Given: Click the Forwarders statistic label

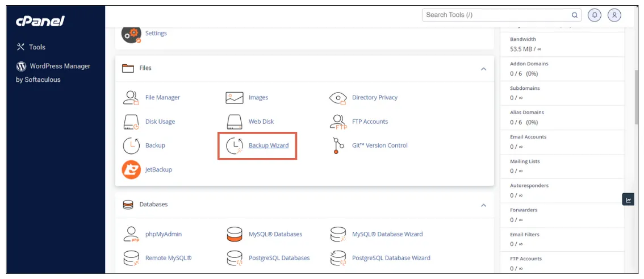Looking at the screenshot, I should pyautogui.click(x=524, y=210).
